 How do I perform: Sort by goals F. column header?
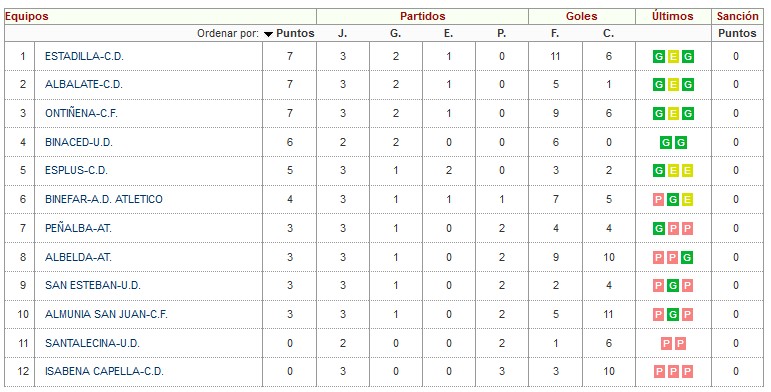555,33
